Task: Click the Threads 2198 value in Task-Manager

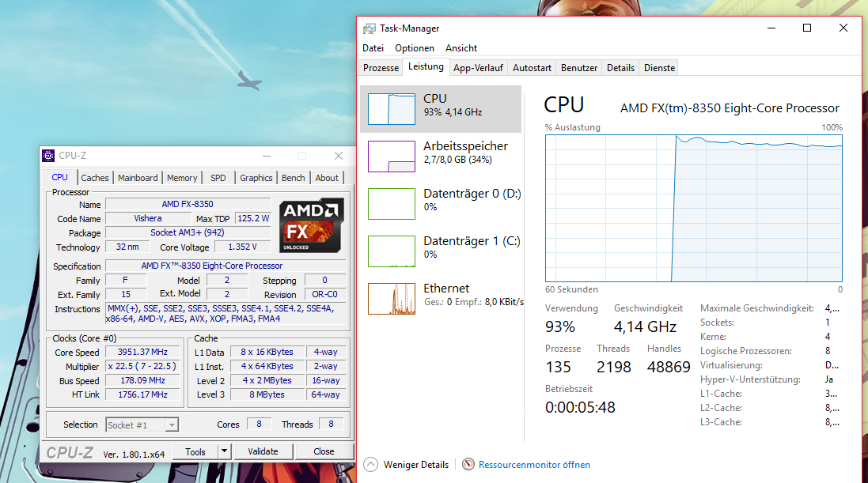Action: [x=614, y=367]
